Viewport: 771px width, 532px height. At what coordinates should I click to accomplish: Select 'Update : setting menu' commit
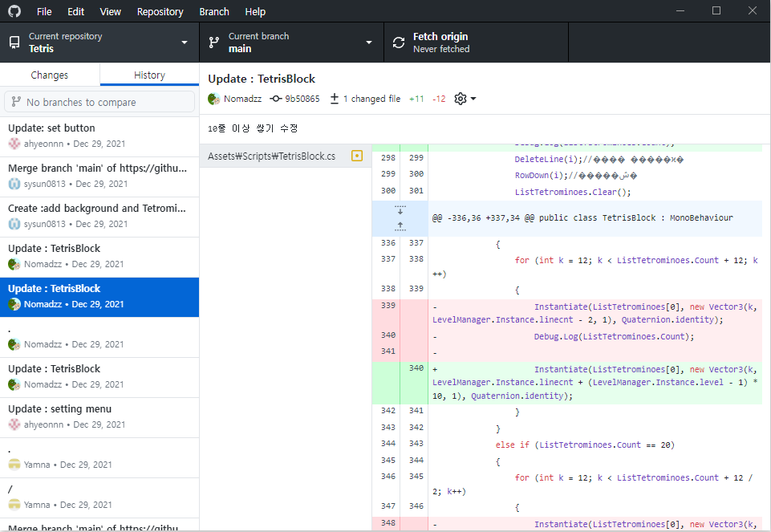(99, 417)
